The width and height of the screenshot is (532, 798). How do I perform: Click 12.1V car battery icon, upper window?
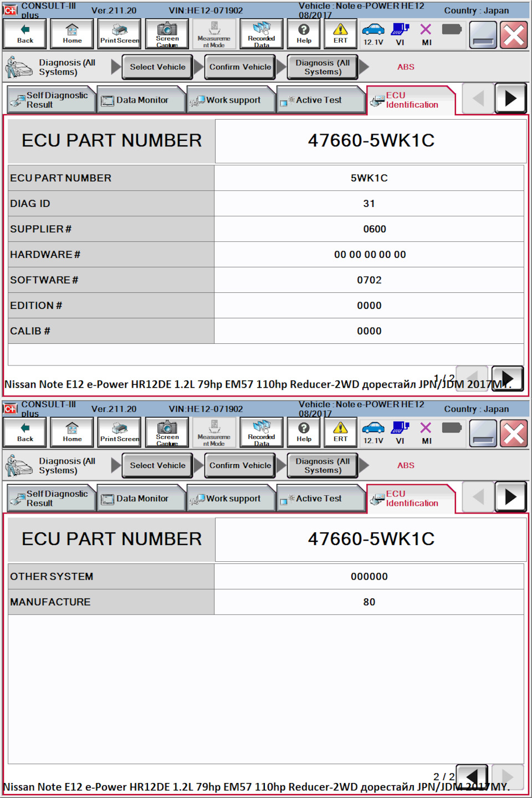tap(373, 34)
